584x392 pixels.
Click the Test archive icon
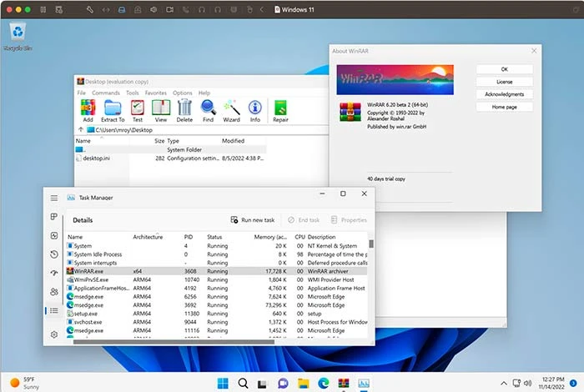coord(138,111)
